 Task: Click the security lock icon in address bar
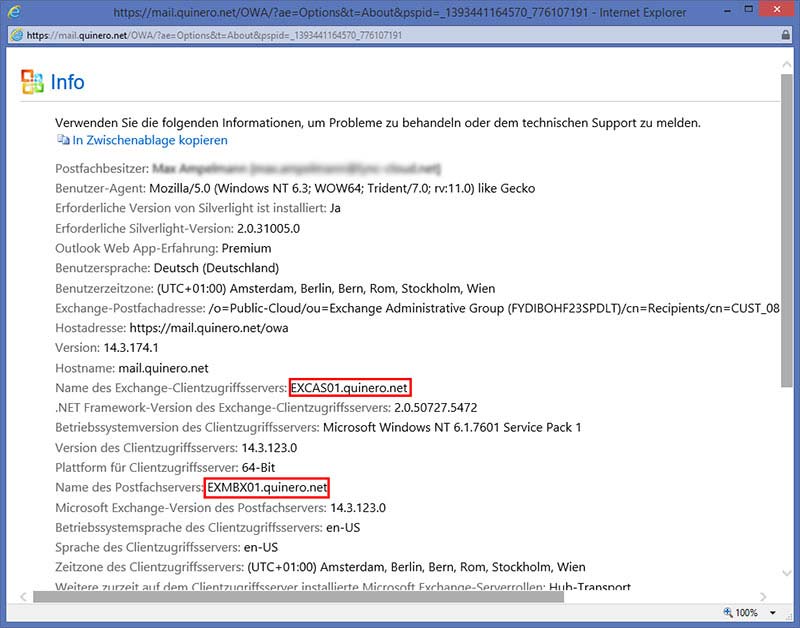click(x=785, y=34)
